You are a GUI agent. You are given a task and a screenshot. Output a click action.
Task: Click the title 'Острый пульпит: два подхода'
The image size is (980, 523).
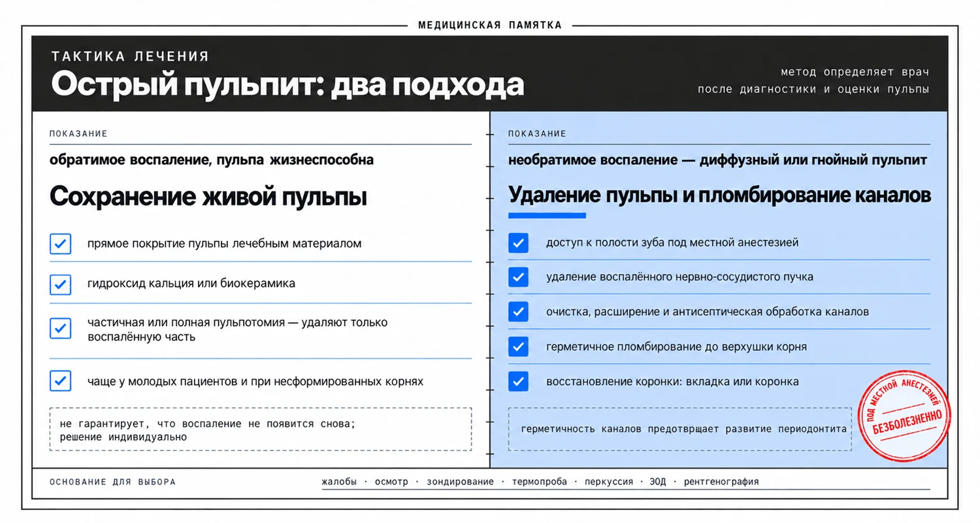coord(287,84)
